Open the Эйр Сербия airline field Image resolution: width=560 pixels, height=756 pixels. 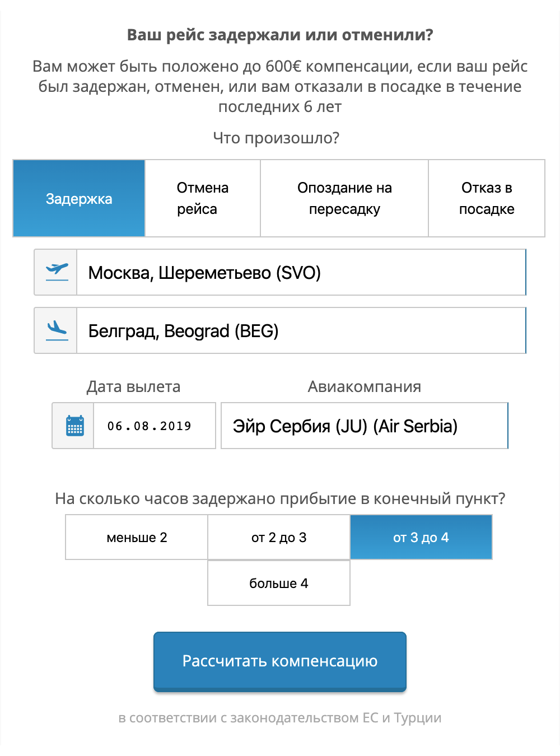click(x=365, y=426)
